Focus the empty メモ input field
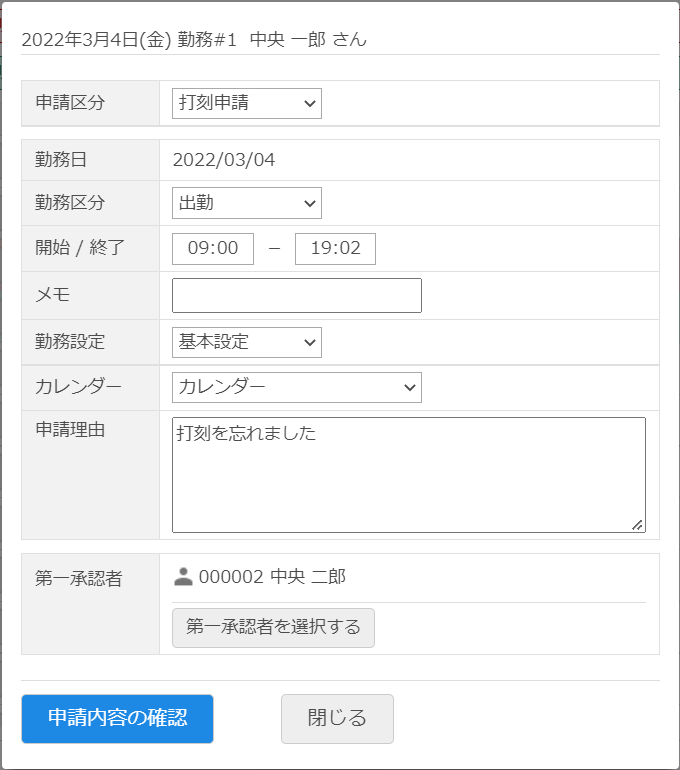Image resolution: width=680 pixels, height=770 pixels. click(297, 296)
